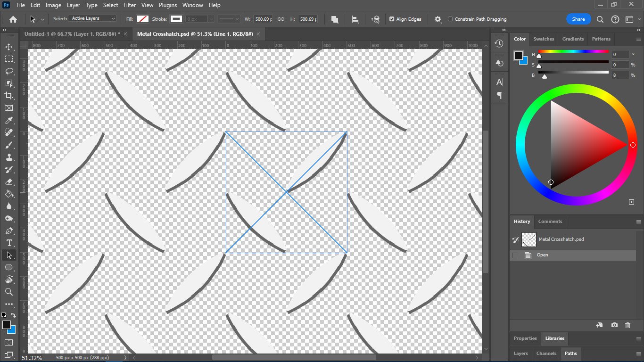Open the Select Active Layers dropdown
This screenshot has height=362, width=644.
(93, 18)
